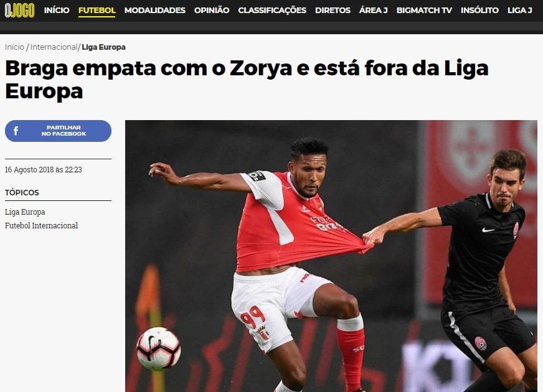Go to the Insólito section

[479, 11]
